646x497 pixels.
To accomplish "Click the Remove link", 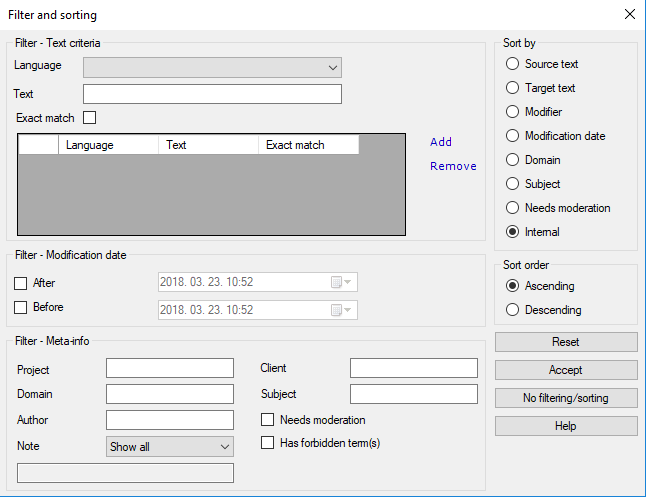I will [x=453, y=166].
